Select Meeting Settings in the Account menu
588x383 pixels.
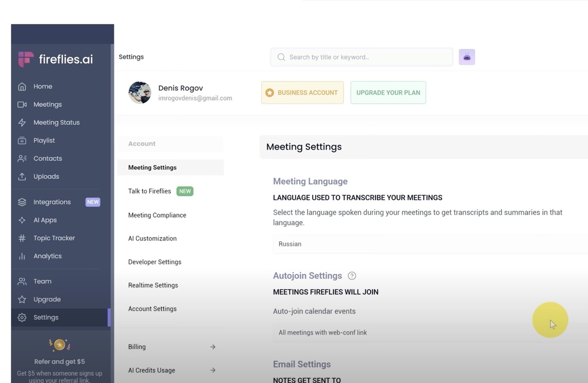[x=171, y=168]
